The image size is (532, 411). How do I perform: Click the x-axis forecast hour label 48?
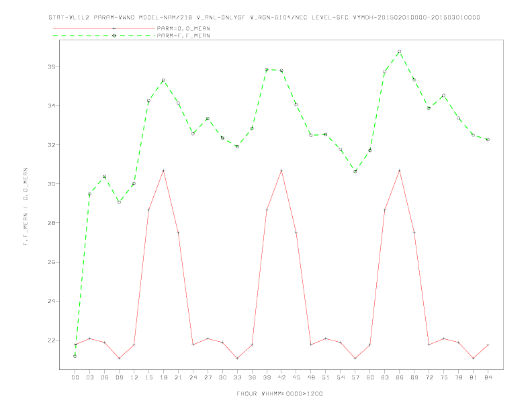[311, 377]
